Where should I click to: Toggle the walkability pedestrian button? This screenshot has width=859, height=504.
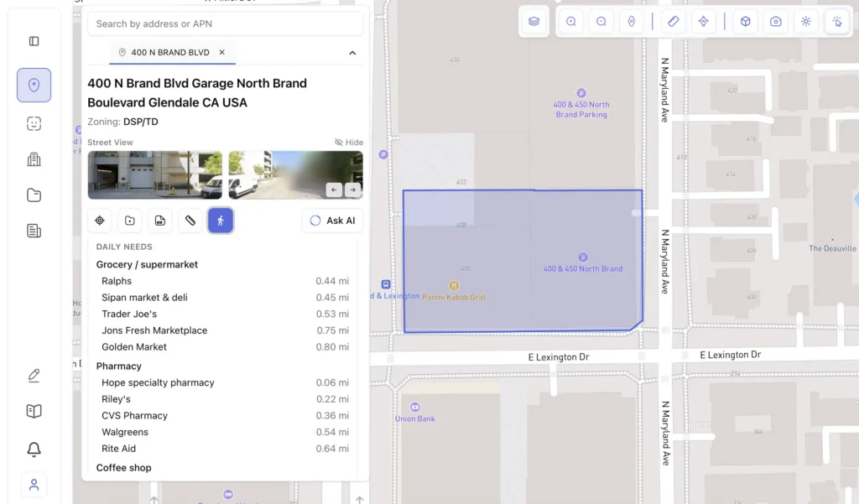221,221
